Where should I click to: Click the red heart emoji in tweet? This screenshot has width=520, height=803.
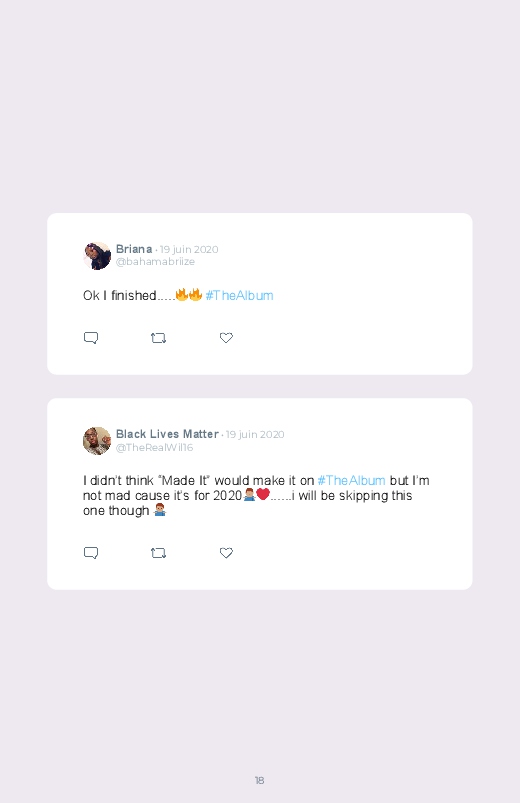(x=263, y=494)
